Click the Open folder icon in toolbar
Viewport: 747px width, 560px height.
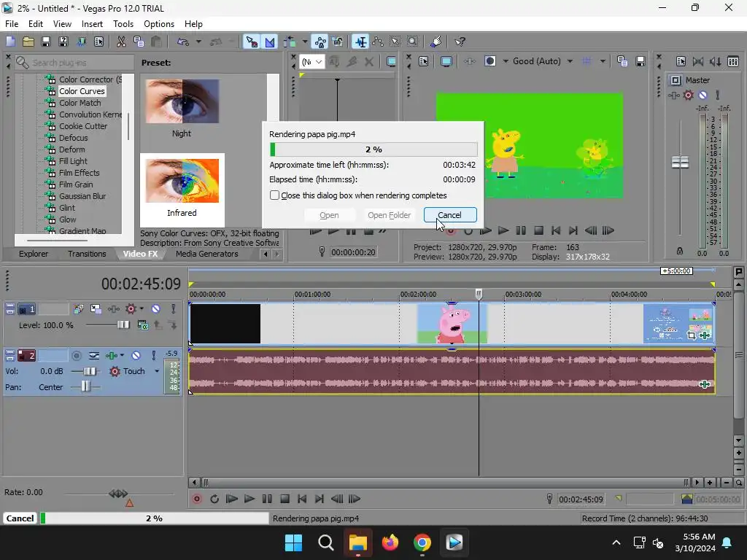click(28, 42)
